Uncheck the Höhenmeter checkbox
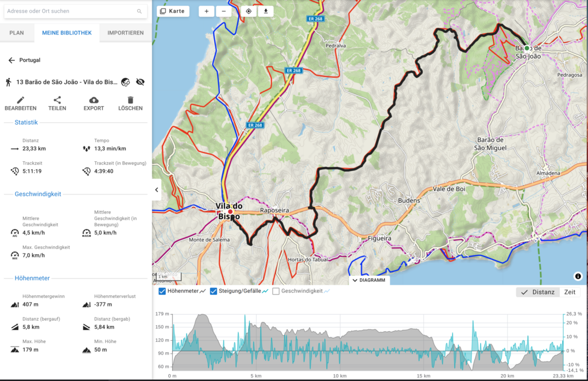This screenshot has width=588, height=381. click(x=163, y=291)
